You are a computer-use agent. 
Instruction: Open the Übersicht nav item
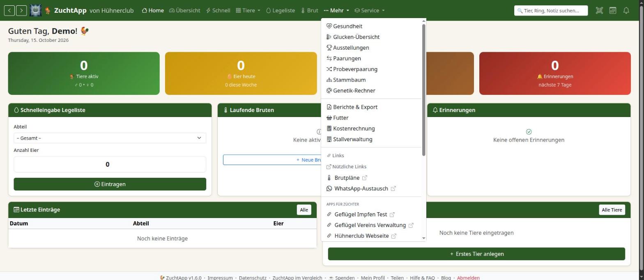point(185,11)
